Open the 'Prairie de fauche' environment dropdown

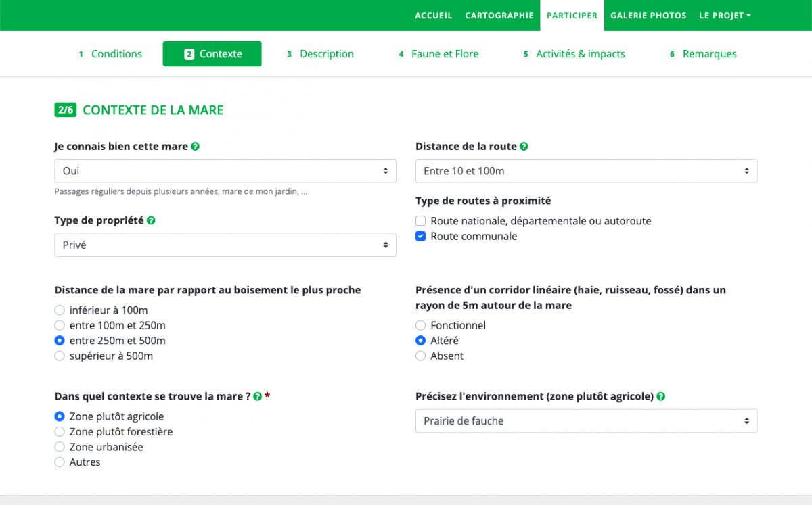click(586, 420)
